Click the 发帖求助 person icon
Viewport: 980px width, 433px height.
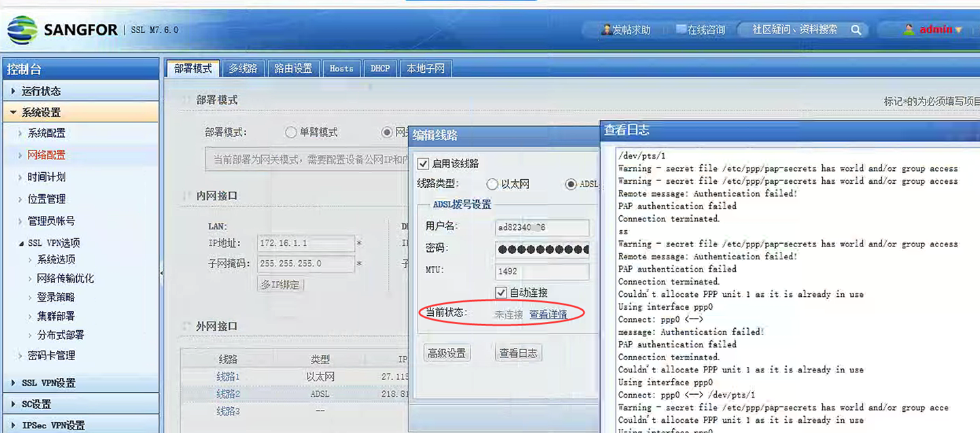click(x=607, y=30)
